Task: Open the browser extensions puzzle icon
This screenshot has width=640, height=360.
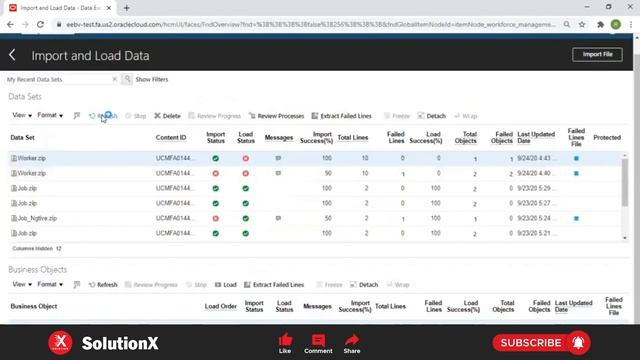Action: point(600,24)
